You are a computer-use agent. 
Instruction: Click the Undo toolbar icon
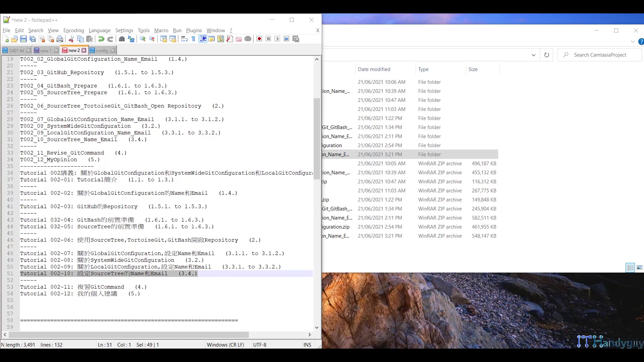point(101,39)
